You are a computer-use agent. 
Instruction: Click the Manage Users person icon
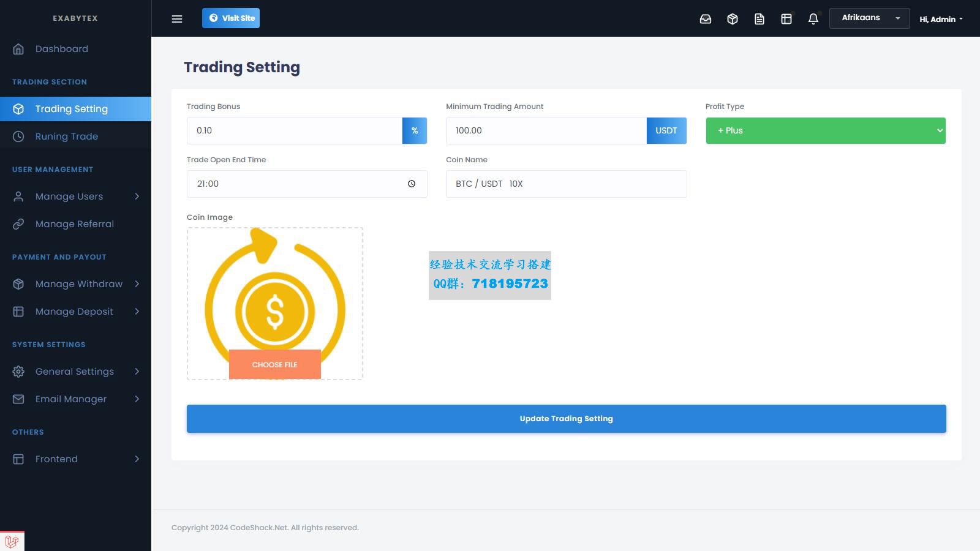click(x=18, y=197)
